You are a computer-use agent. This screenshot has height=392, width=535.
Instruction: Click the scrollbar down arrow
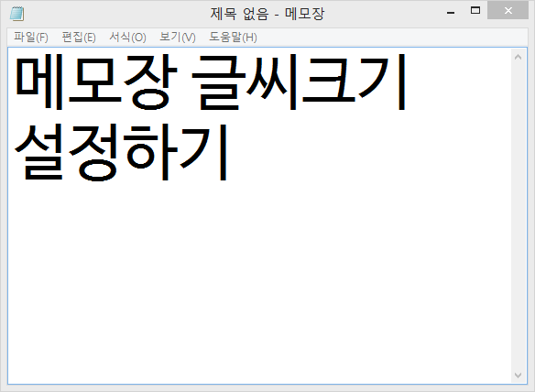coord(518,376)
